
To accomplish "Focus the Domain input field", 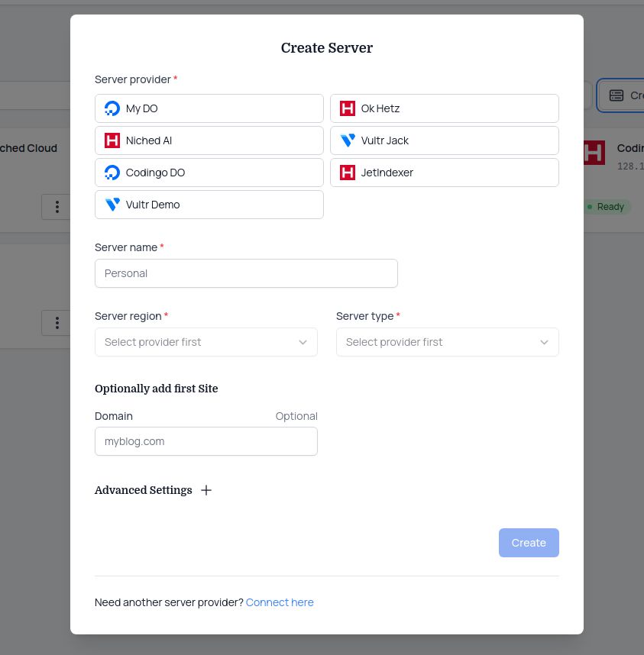I will 205,441.
